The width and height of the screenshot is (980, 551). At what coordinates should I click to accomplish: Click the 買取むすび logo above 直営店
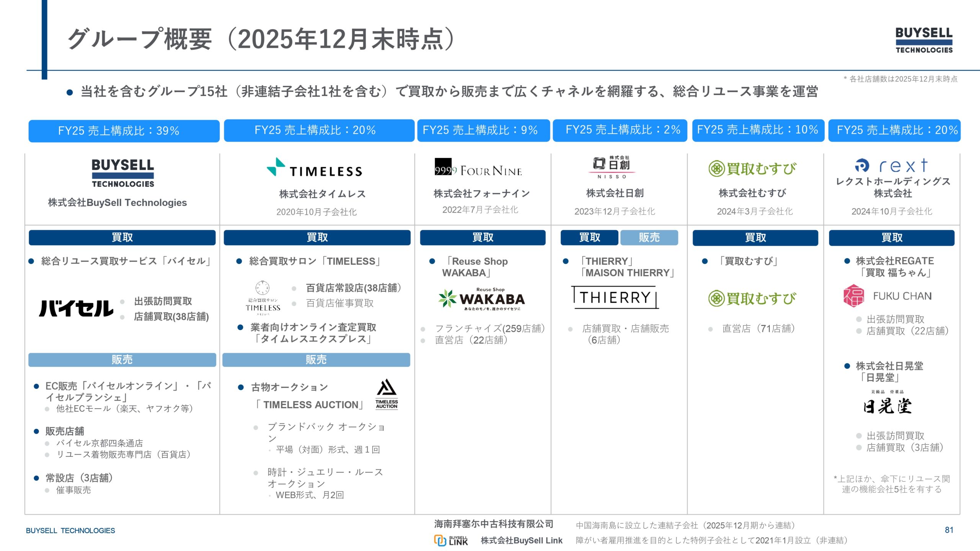tap(752, 298)
